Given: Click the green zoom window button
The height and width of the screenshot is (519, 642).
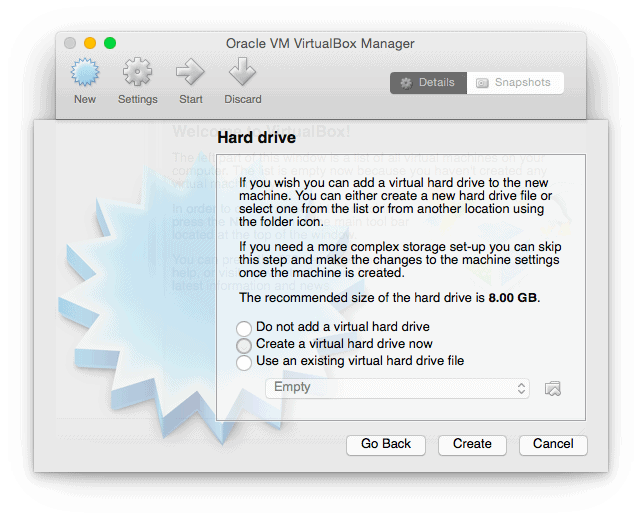Looking at the screenshot, I should 110,43.
